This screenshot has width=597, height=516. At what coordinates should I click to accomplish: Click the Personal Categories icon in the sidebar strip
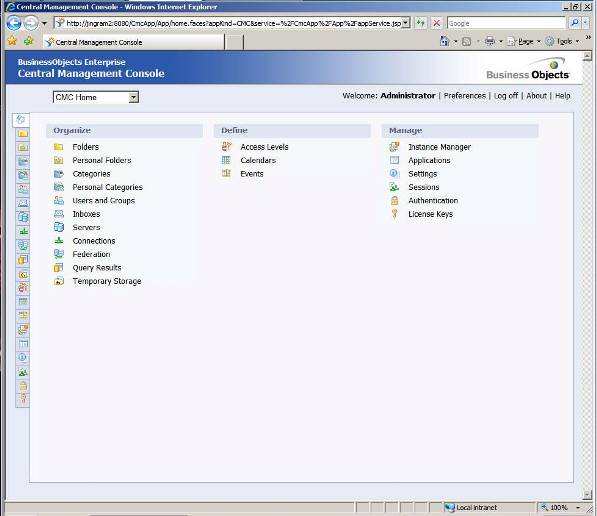(23, 176)
